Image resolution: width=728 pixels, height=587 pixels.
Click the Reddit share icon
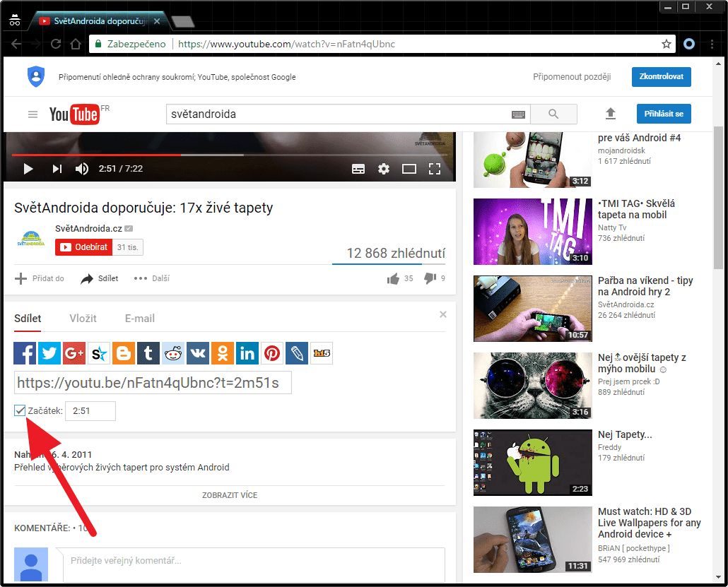click(x=173, y=353)
